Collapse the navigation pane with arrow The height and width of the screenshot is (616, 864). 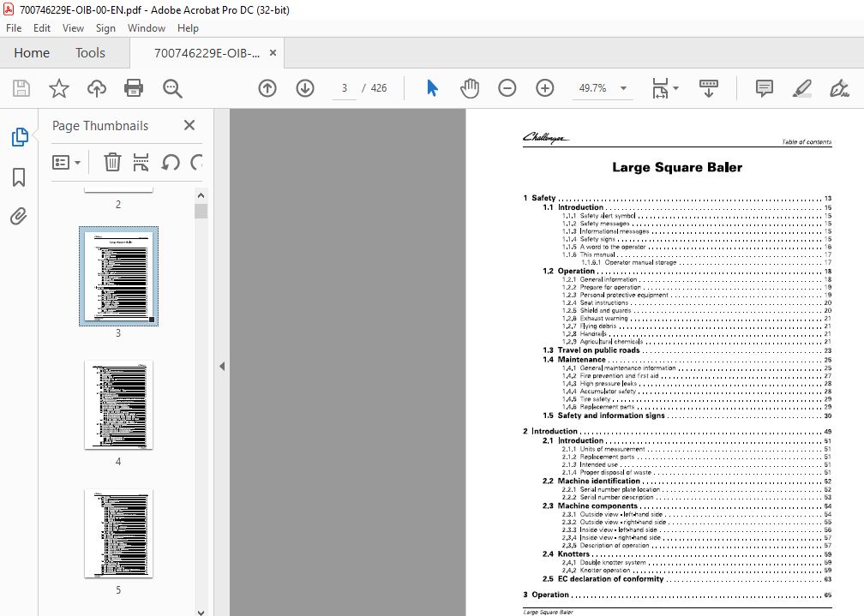pos(222,366)
